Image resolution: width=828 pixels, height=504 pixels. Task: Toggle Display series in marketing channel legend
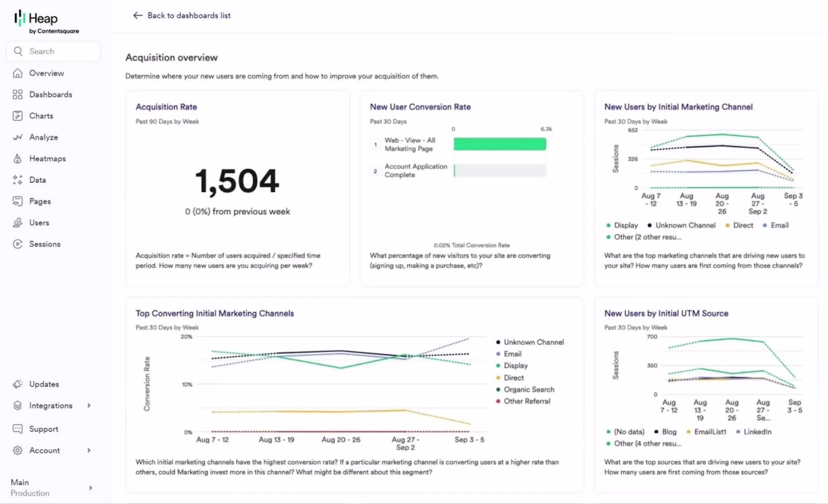(x=625, y=225)
